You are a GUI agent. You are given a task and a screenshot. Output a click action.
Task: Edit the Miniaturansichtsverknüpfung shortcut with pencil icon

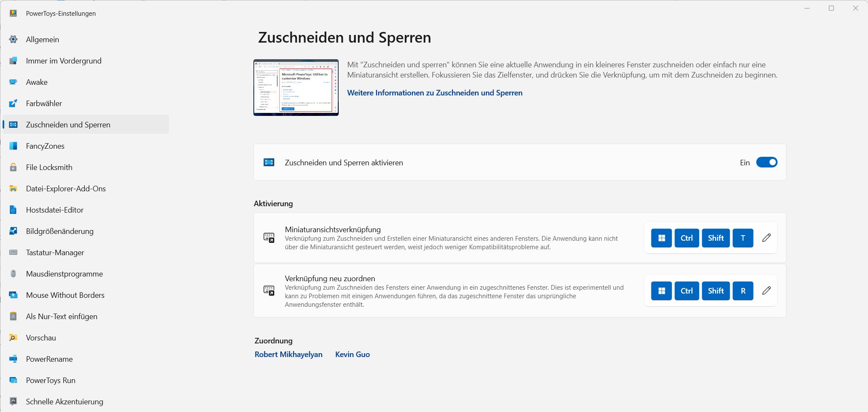click(x=766, y=238)
